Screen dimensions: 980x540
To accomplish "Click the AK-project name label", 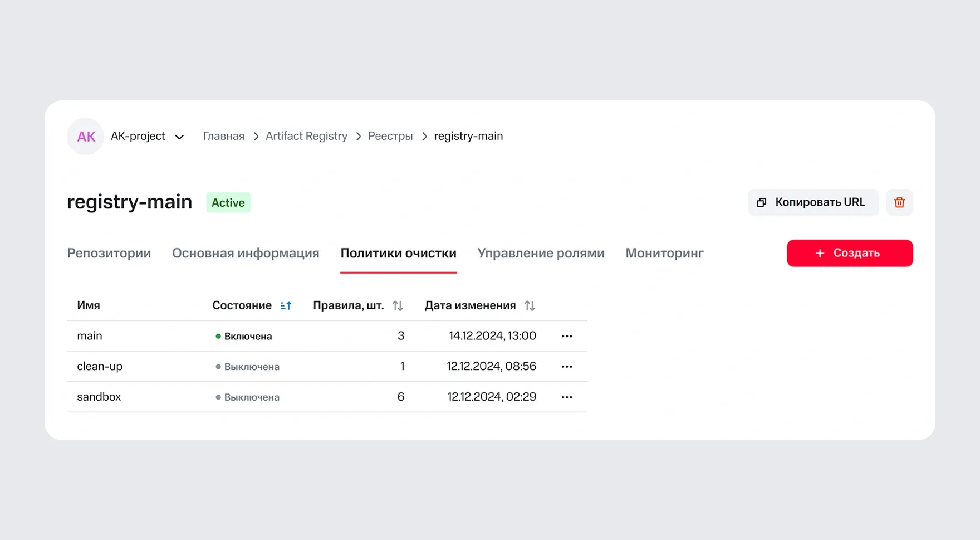I will click(138, 136).
